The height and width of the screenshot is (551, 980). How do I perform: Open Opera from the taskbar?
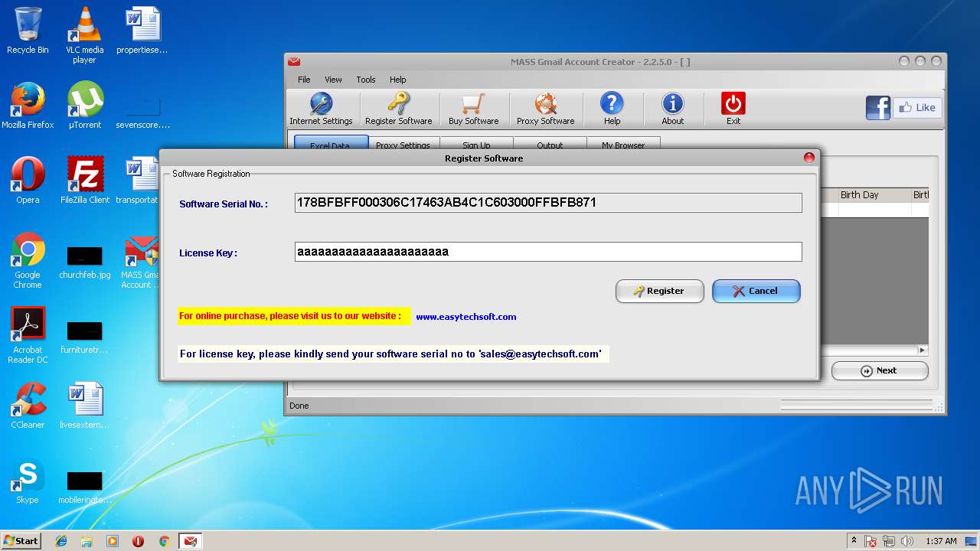(138, 541)
